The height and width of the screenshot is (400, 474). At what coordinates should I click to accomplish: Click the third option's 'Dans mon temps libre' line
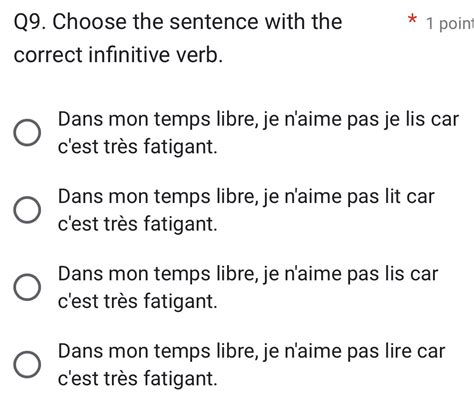pyautogui.click(x=248, y=274)
